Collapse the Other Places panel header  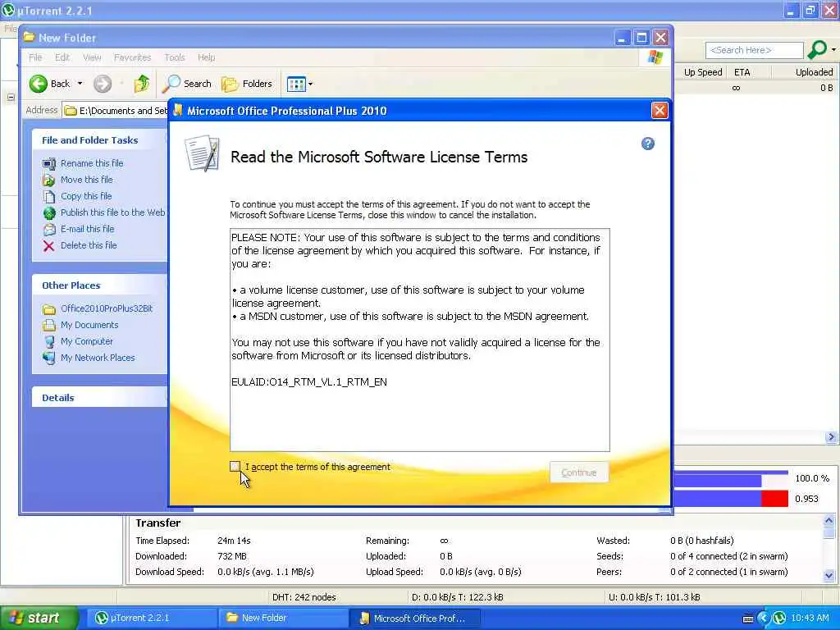(x=99, y=285)
